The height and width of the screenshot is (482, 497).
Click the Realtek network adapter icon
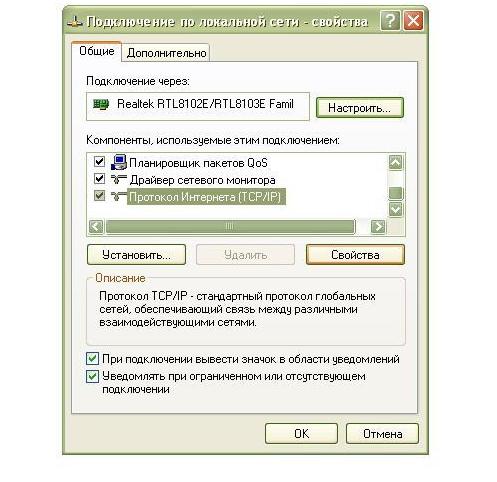tap(101, 104)
